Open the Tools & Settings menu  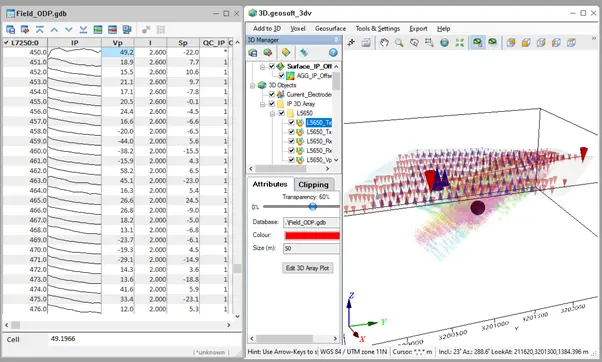(x=377, y=28)
